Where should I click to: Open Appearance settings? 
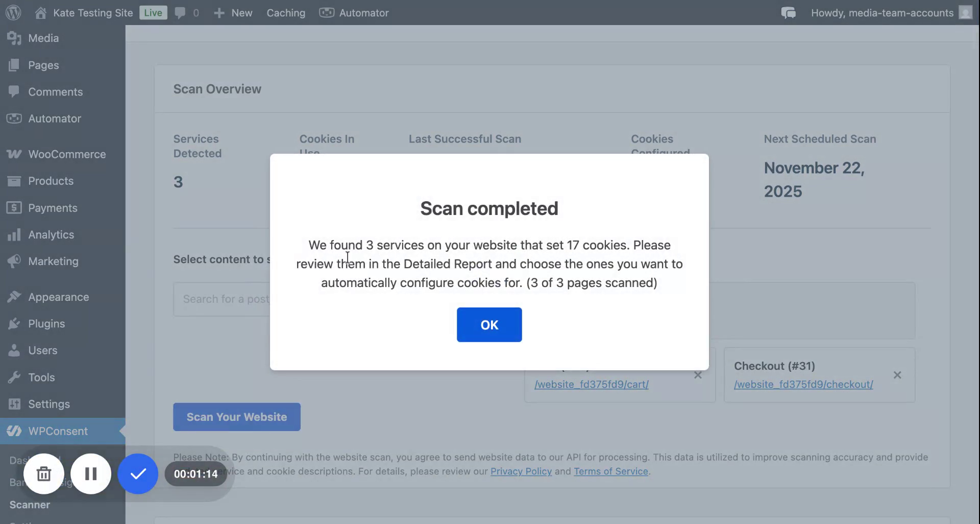[58, 296]
